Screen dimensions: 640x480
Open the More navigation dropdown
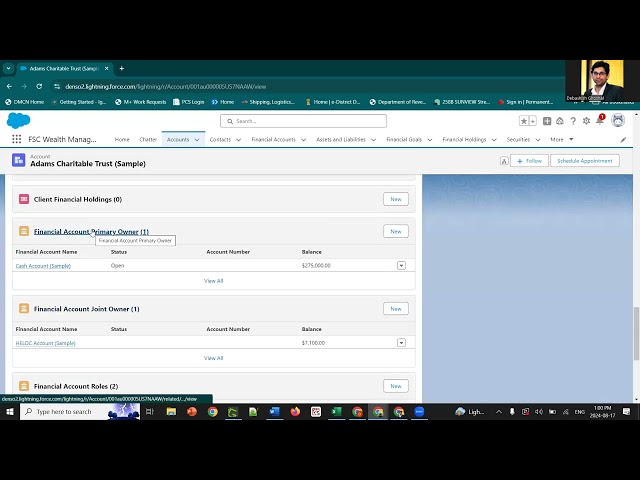tap(562, 140)
